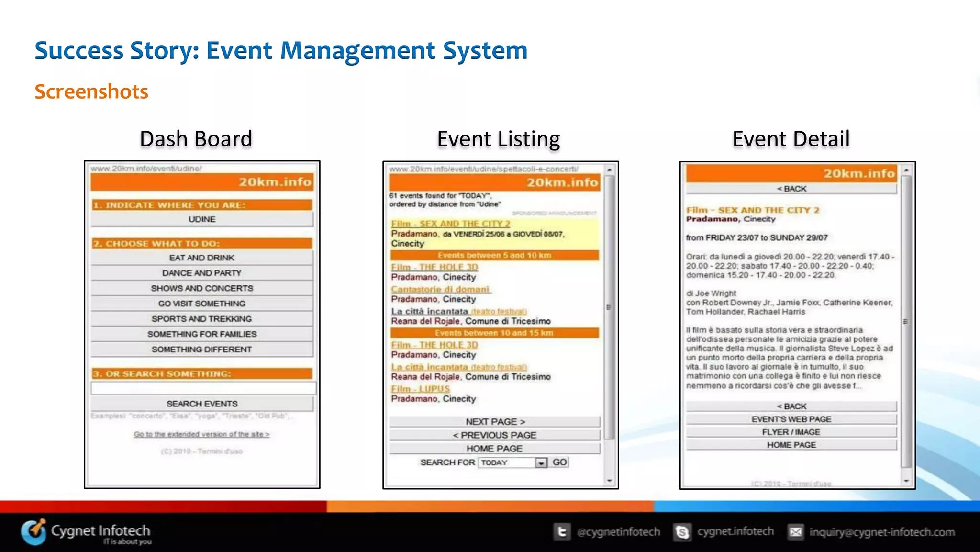This screenshot has height=552, width=980.
Task: Click the Twitter icon in the footer
Action: pos(562,532)
